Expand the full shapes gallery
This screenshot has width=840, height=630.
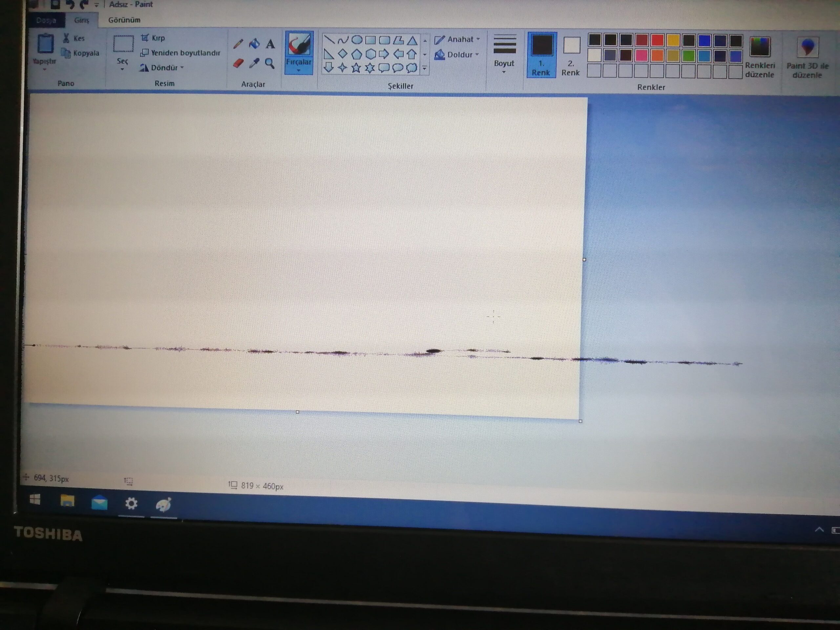(425, 68)
